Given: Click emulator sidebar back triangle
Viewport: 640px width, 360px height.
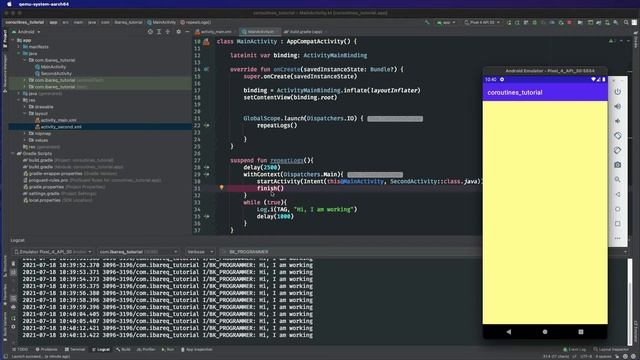Looking at the screenshot, I should 618,194.
